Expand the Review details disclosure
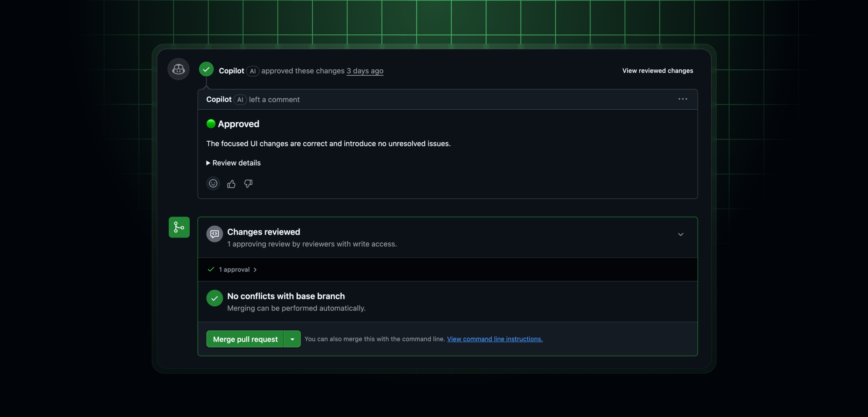868x417 pixels. click(233, 163)
